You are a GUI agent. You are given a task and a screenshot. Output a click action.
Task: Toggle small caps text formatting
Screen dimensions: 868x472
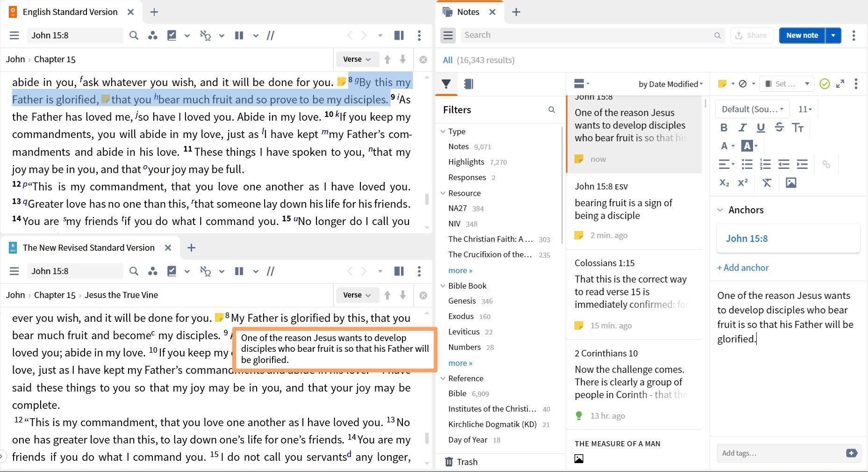[x=798, y=128]
